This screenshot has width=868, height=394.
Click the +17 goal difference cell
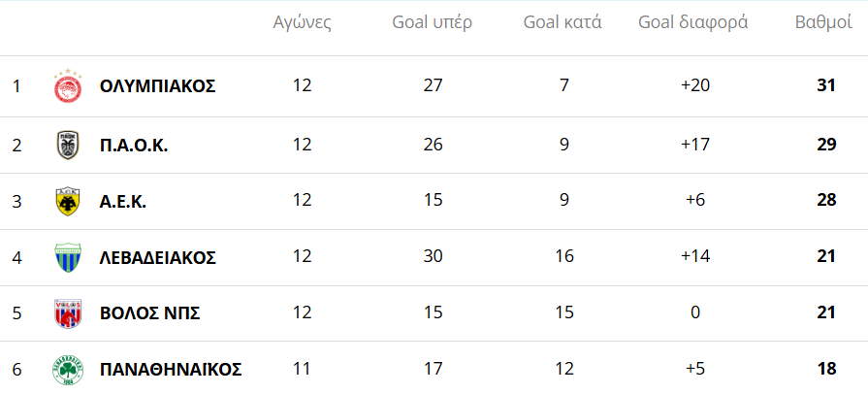[x=696, y=145]
